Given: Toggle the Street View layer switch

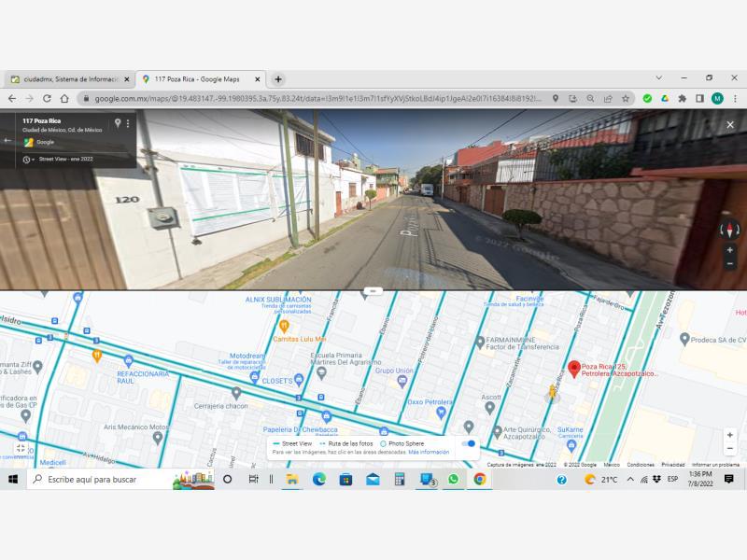Looking at the screenshot, I should point(469,444).
